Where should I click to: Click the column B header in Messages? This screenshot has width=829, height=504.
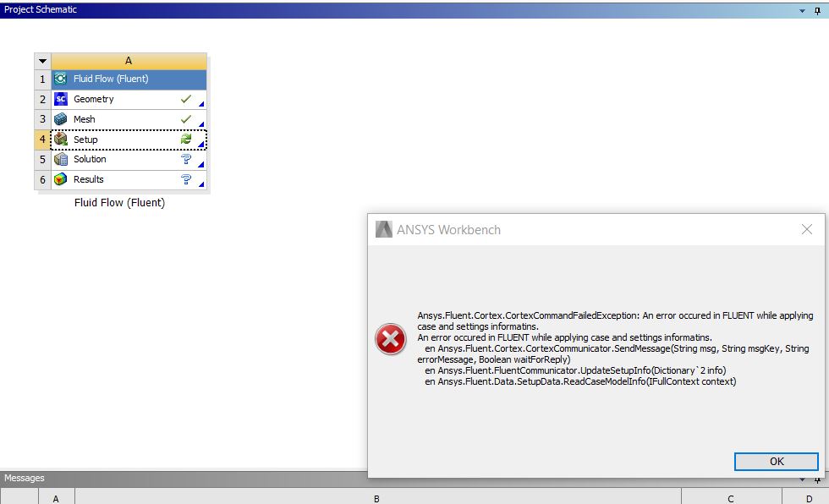click(x=376, y=498)
